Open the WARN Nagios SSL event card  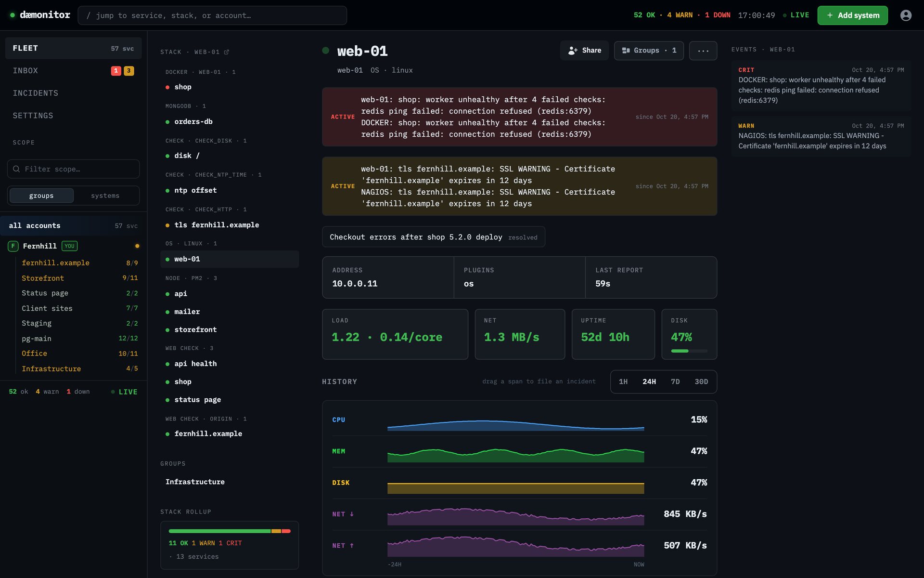(x=821, y=136)
